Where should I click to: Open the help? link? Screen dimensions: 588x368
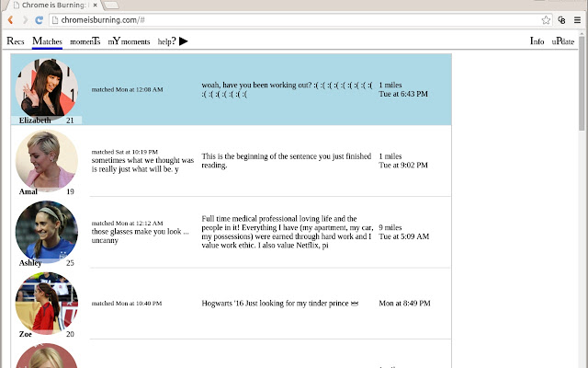166,41
